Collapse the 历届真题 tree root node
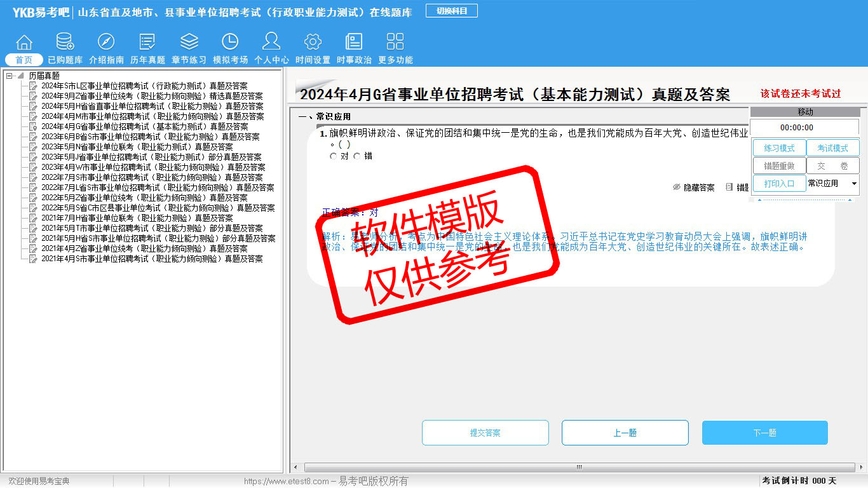Image resolution: width=868 pixels, height=488 pixels. click(10, 76)
